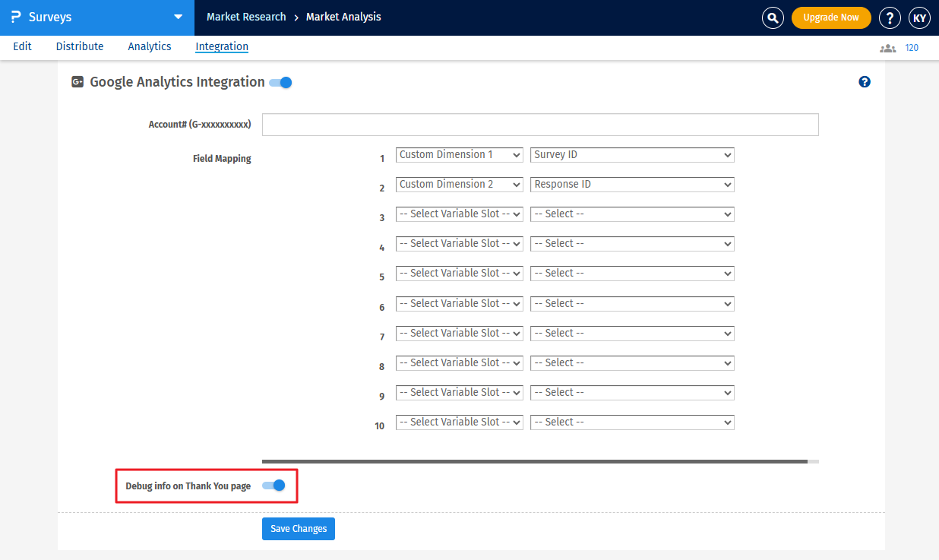Open row 3 Select Variable Slot dropdown
Image resolution: width=939 pixels, height=560 pixels.
point(460,214)
